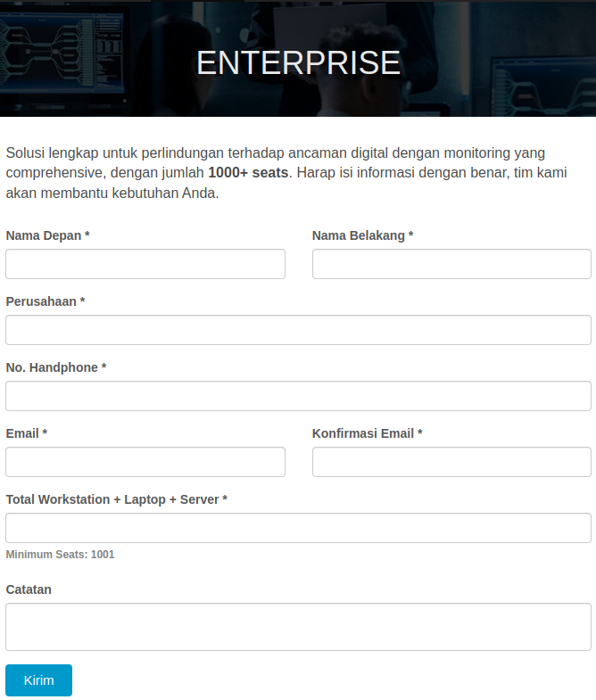The image size is (596, 700).
Task: Click the "Total Workstation + Laptop + Server *" label
Action: (x=117, y=499)
